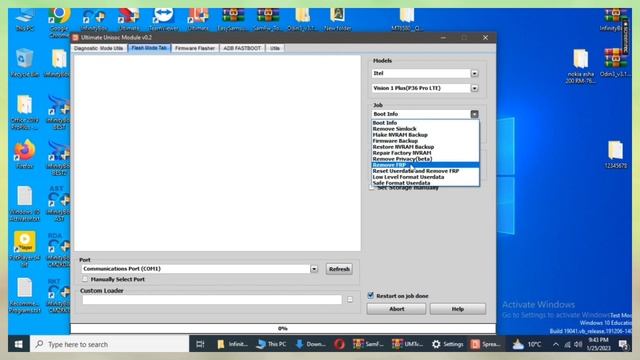Viewport: 640px width, 360px height.
Task: Select the Flash Mode Tab
Action: pyautogui.click(x=149, y=48)
